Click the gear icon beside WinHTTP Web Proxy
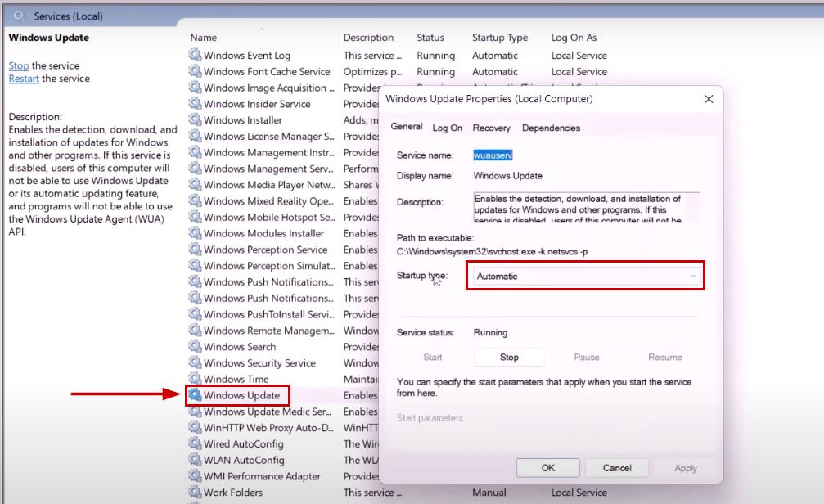Image resolution: width=824 pixels, height=504 pixels. coord(195,427)
